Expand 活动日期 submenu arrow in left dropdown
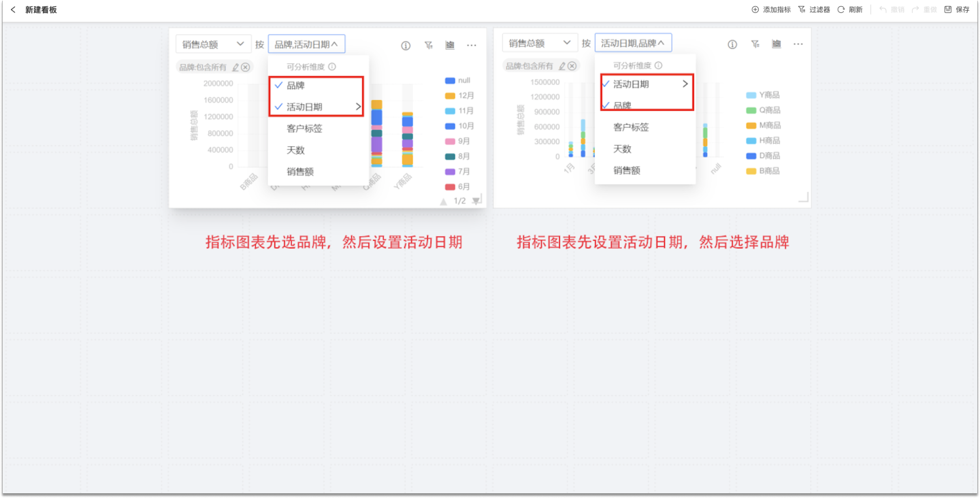980x498 pixels. point(358,107)
